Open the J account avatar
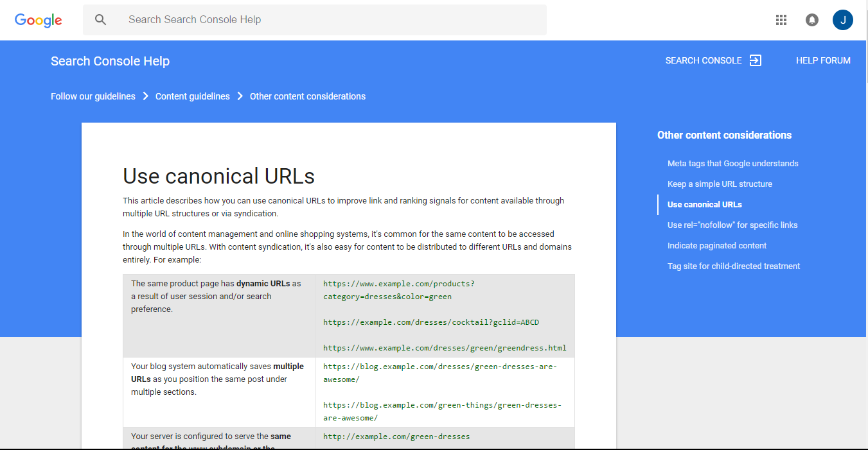Screen dimensions: 868x450 click(842, 20)
